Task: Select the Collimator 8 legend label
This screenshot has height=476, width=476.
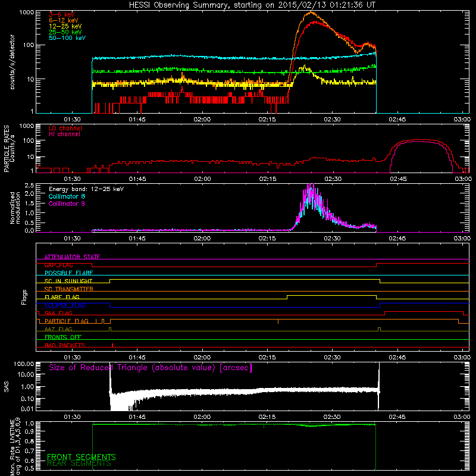Action: coord(67,196)
